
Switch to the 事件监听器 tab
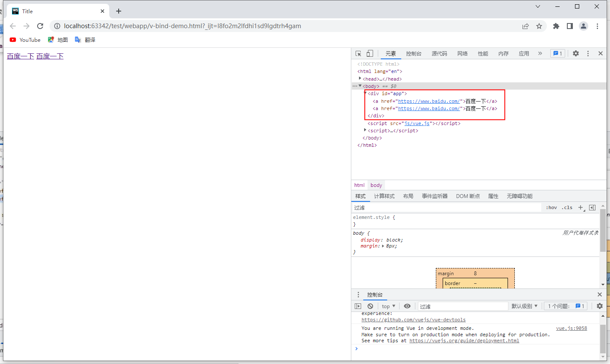pos(435,196)
